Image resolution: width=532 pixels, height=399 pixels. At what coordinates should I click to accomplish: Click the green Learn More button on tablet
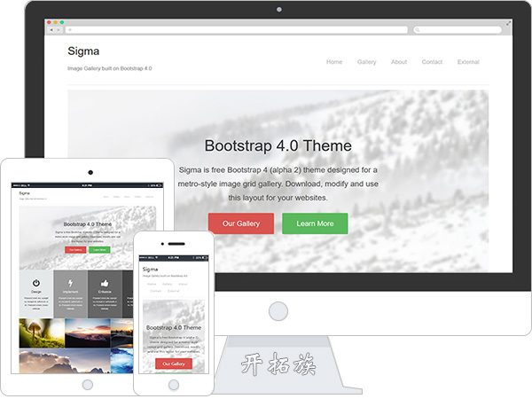[99, 250]
